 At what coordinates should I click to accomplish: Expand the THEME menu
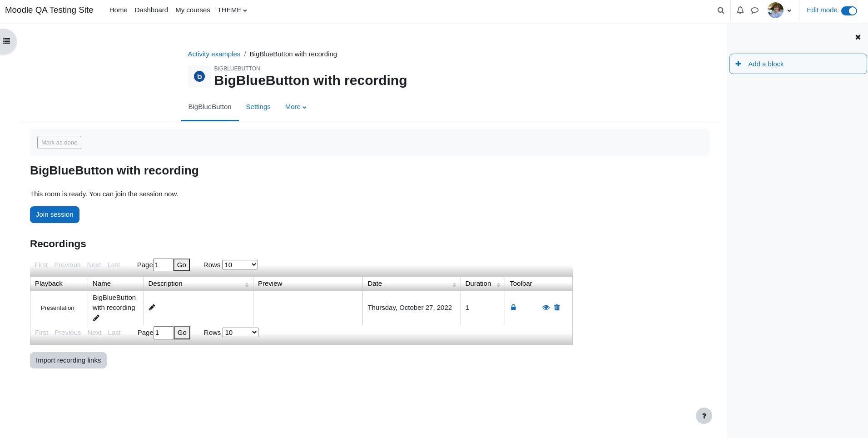tap(232, 10)
